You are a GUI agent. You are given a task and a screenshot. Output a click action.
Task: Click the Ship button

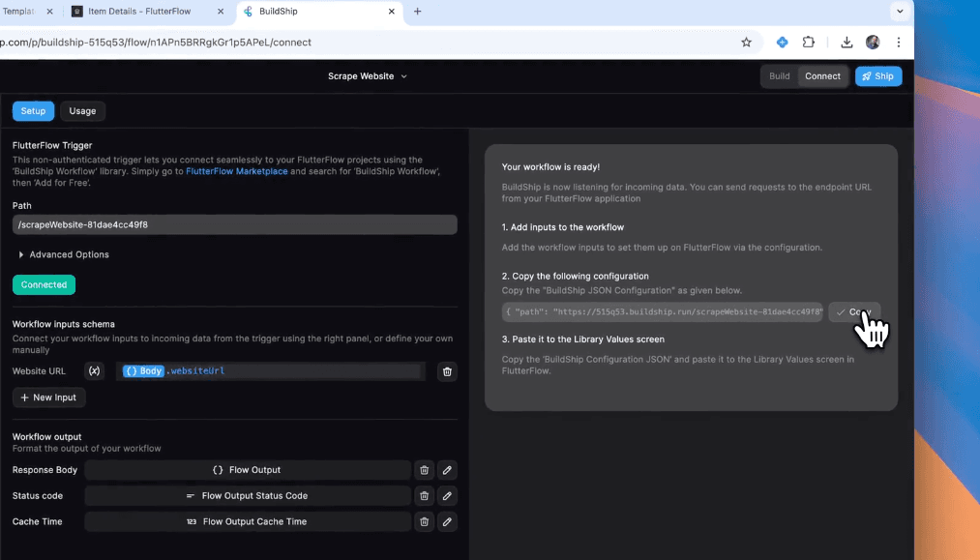(x=878, y=76)
